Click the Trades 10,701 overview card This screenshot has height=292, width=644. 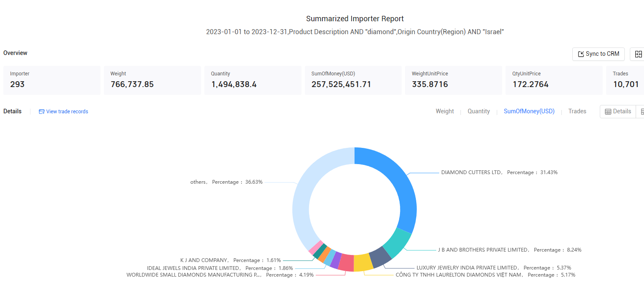tap(625, 80)
